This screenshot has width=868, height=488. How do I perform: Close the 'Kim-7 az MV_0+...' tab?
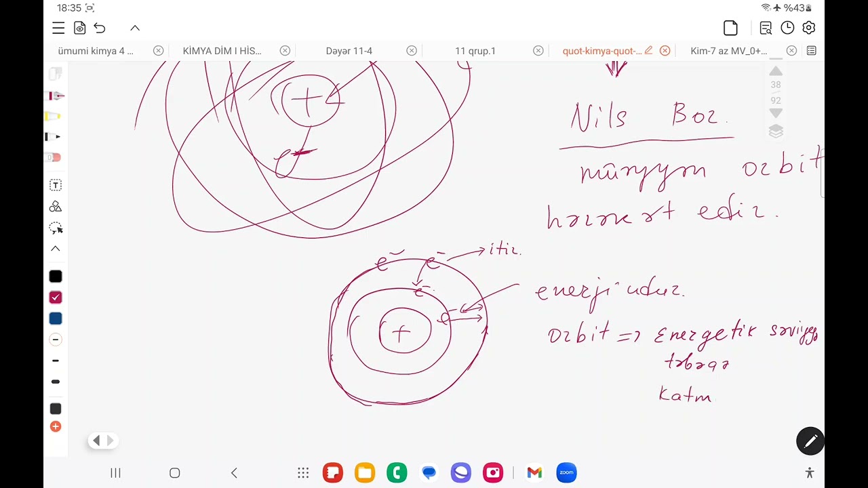click(x=791, y=51)
